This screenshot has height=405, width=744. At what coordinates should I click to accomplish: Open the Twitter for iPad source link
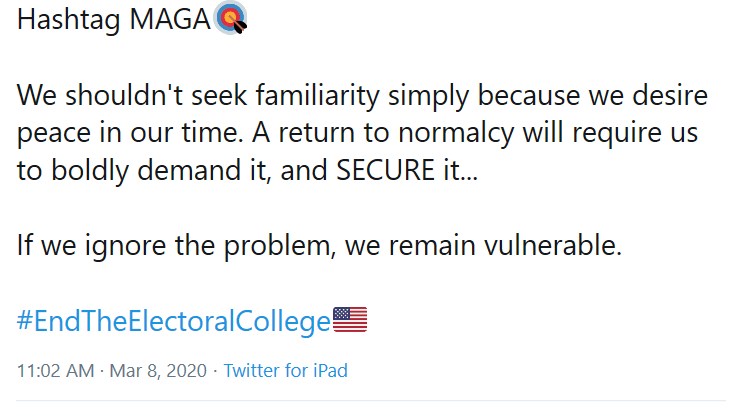[285, 371]
